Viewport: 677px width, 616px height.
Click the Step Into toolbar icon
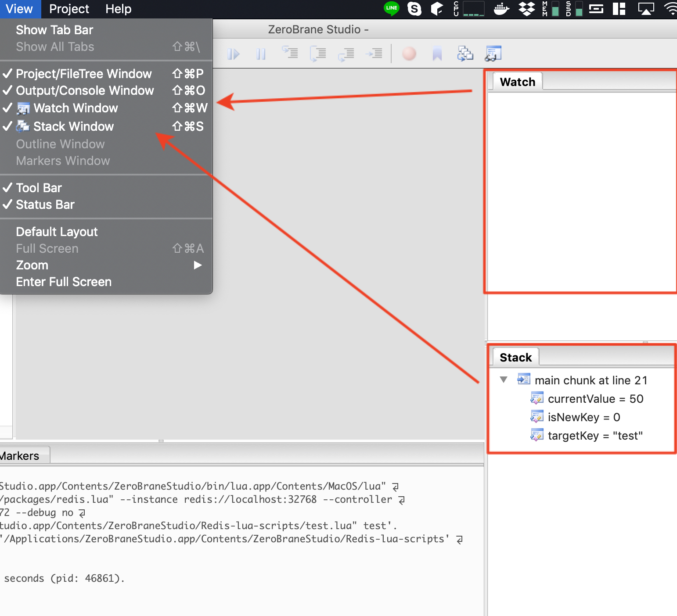(x=290, y=54)
